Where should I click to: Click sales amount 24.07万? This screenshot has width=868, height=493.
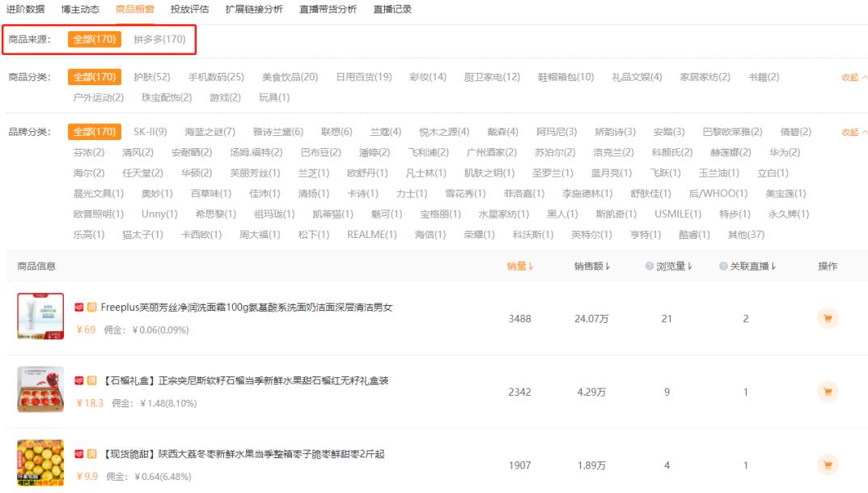pos(591,318)
